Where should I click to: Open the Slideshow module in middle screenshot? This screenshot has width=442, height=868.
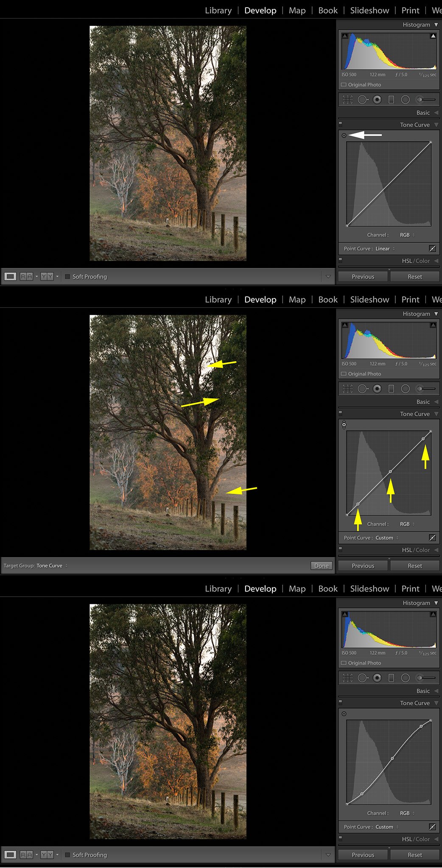tap(369, 300)
